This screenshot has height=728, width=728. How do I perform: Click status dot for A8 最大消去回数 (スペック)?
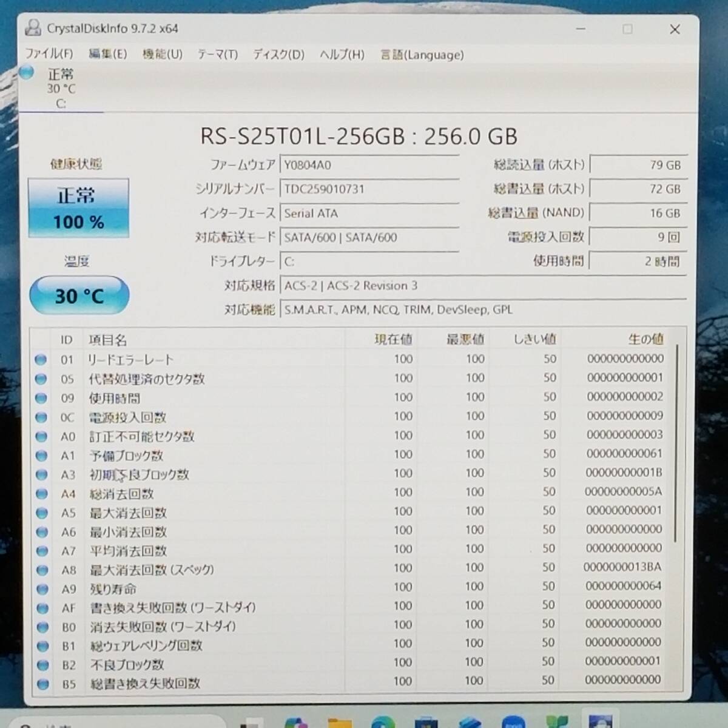[41, 570]
